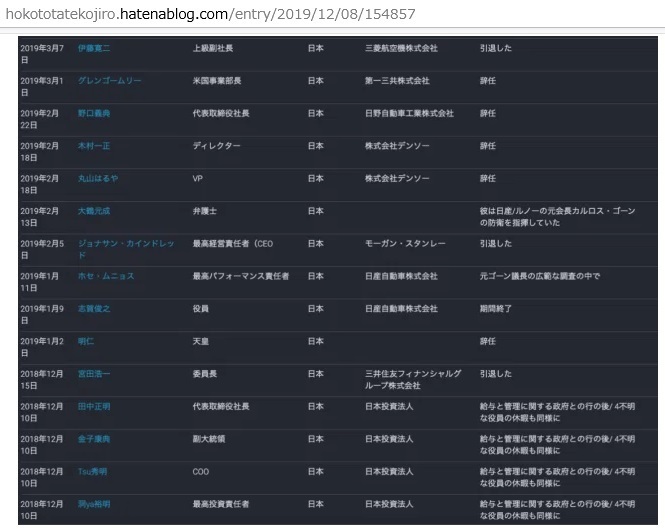Follow the 金子康典 name link
The height and width of the screenshot is (531, 665).
click(94, 439)
